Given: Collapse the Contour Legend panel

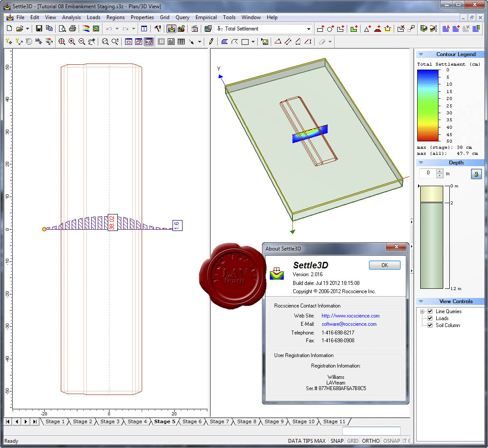Looking at the screenshot, I should 421,54.
